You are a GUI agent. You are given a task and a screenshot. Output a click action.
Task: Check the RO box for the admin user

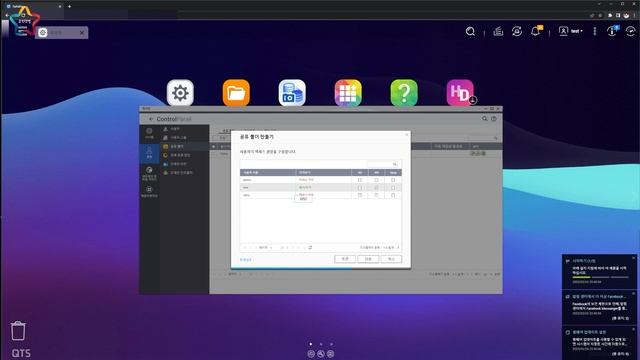[360, 180]
